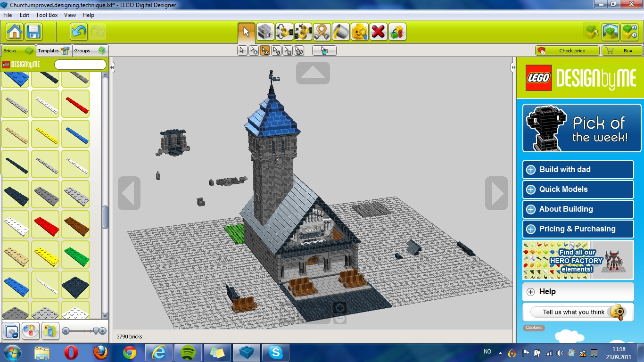Image resolution: width=644 pixels, height=362 pixels.
Task: Switch to the Templates tab
Action: (54, 50)
